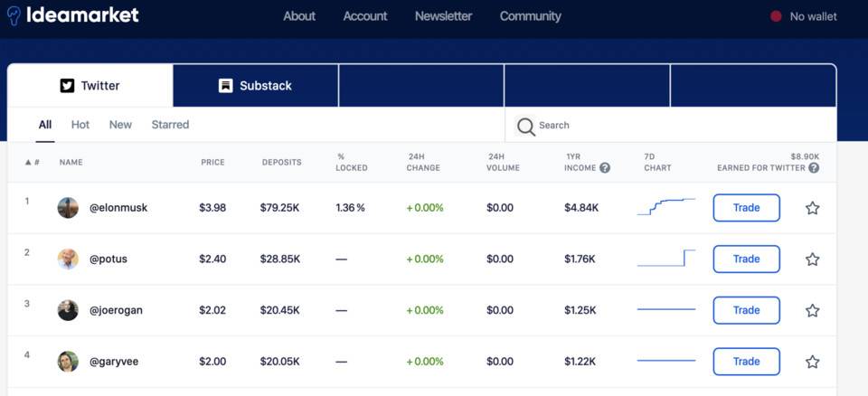868x396 pixels.
Task: Switch to the Substack tab
Action: 255,86
